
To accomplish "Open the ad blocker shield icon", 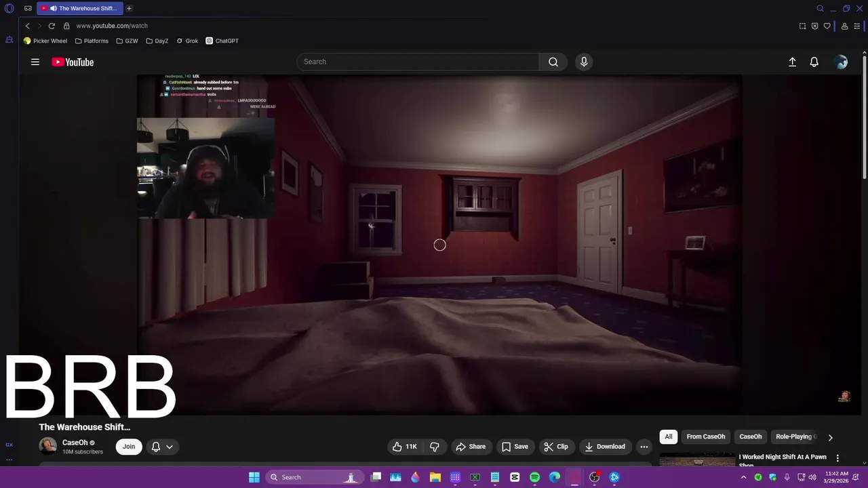I will pos(814,26).
